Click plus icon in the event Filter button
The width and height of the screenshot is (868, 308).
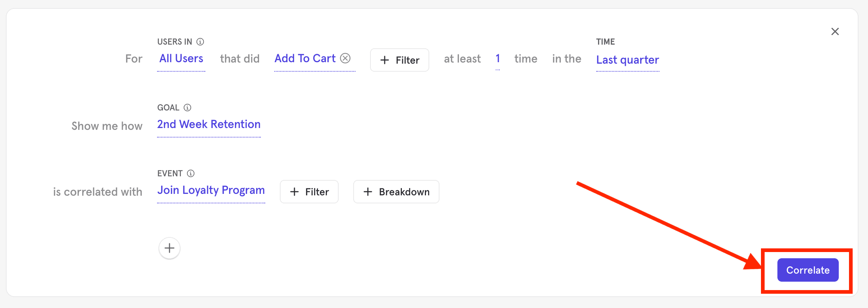pyautogui.click(x=294, y=192)
